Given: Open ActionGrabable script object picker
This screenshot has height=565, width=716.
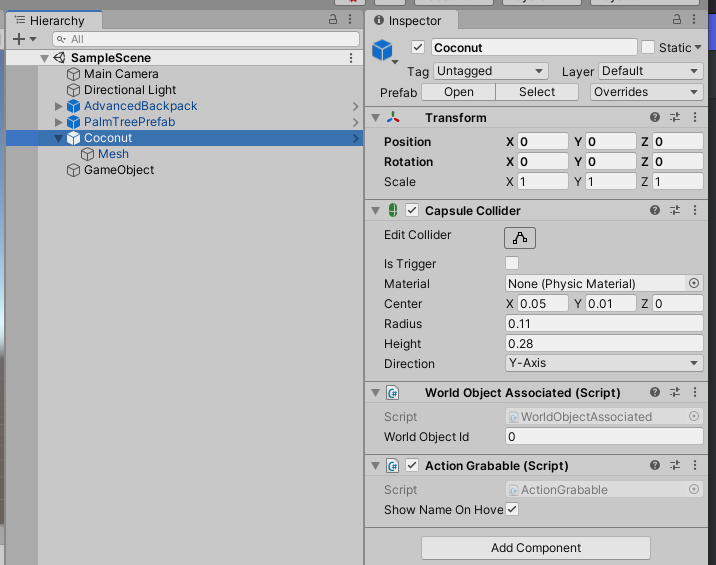Looking at the screenshot, I should [694, 489].
